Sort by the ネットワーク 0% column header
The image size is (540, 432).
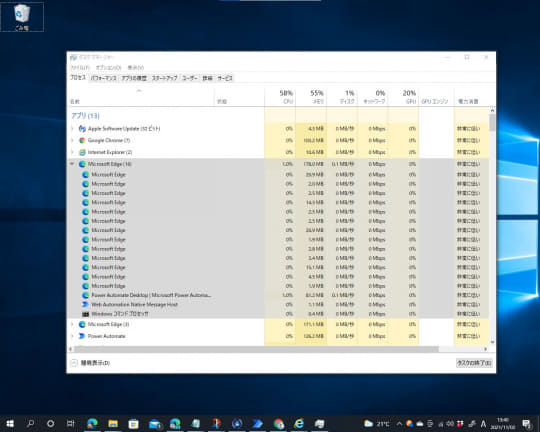coord(373,97)
